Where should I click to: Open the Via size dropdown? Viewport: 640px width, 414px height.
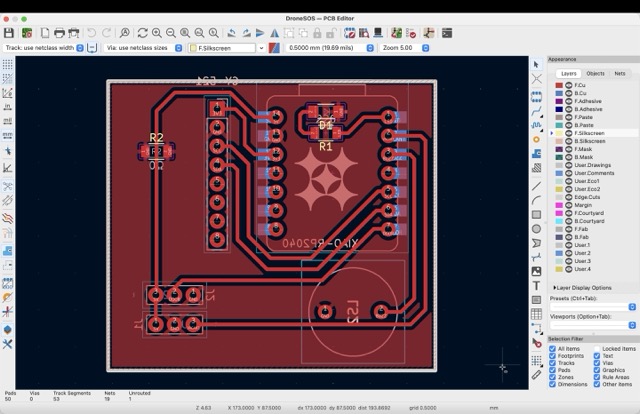tap(178, 48)
